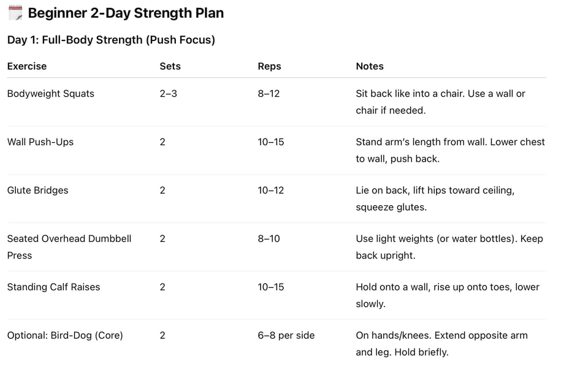This screenshot has height=392, width=561.
Task: Click the Optional: Bird-Dog (Core) entry
Action: pos(65,335)
